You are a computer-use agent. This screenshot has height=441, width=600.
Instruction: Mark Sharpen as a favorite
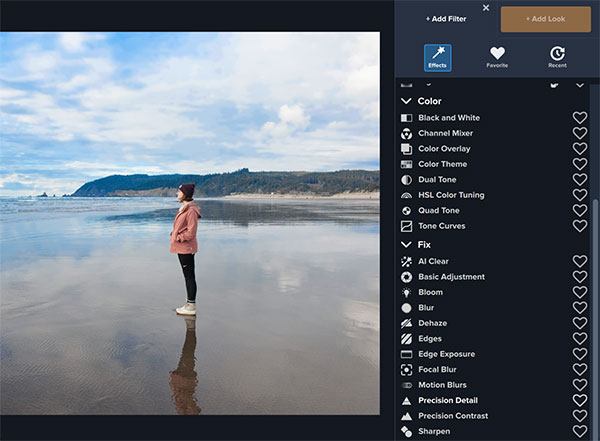580,431
